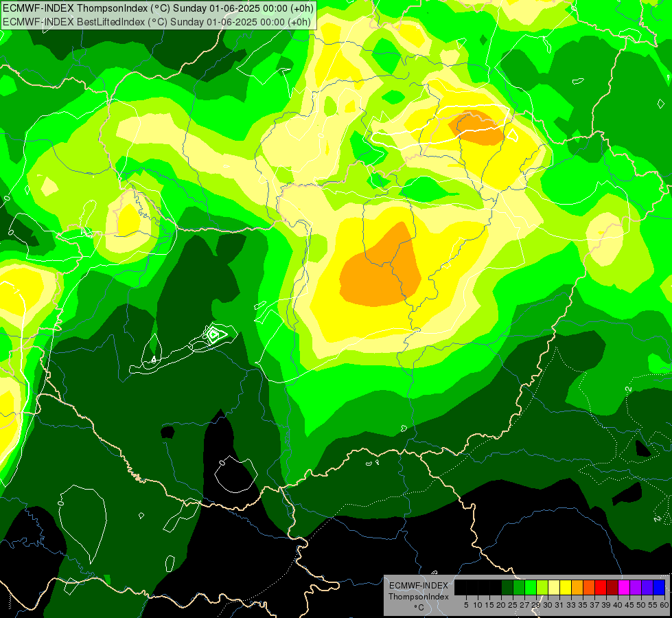Pick the bright yellow 31–33 legend swatch
The image size is (672, 618).
566,587
